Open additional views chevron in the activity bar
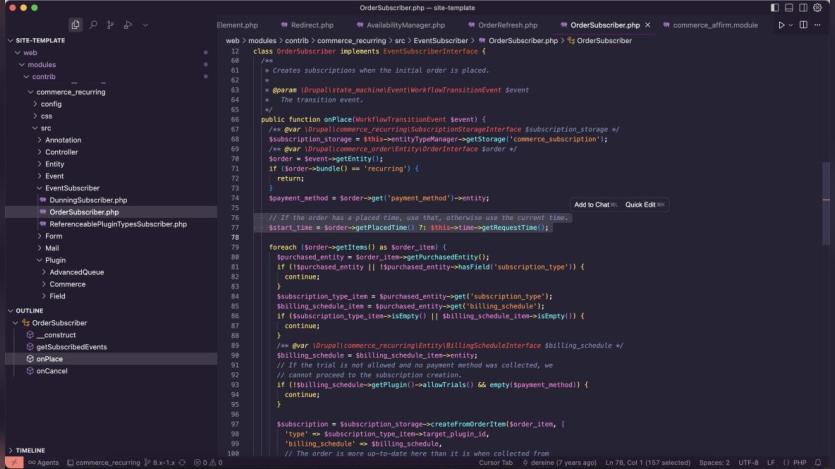Image resolution: width=835 pixels, height=469 pixels. (x=145, y=25)
